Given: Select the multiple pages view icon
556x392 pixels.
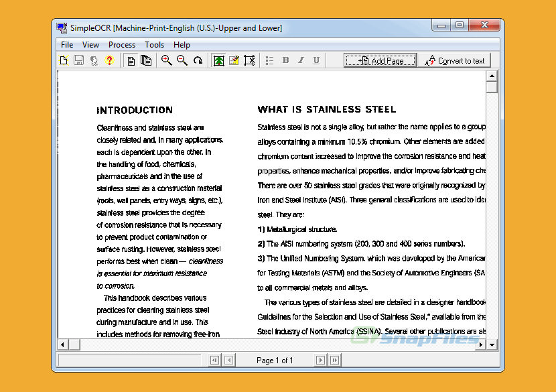Looking at the screenshot, I should (x=146, y=61).
